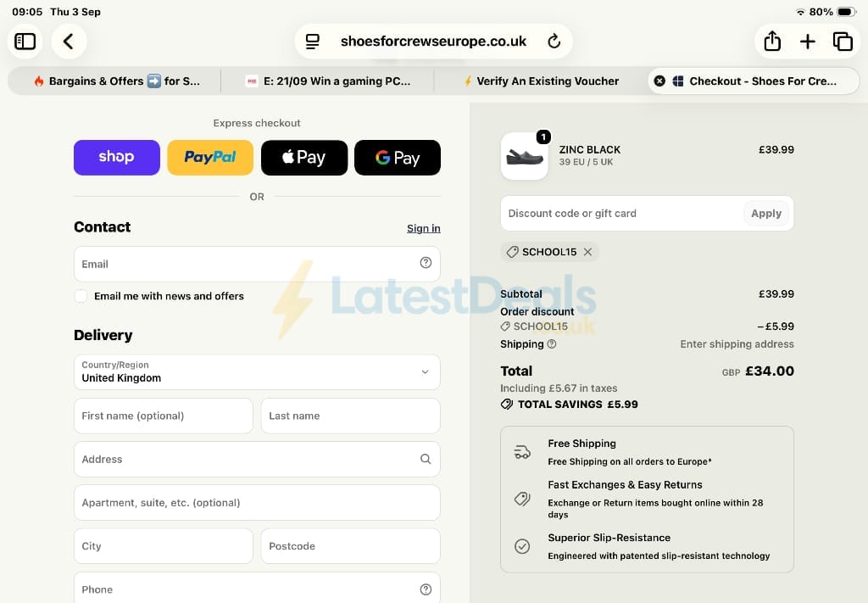This screenshot has width=868, height=603.
Task: Click the battery indicator in status bar
Action: pos(847,12)
